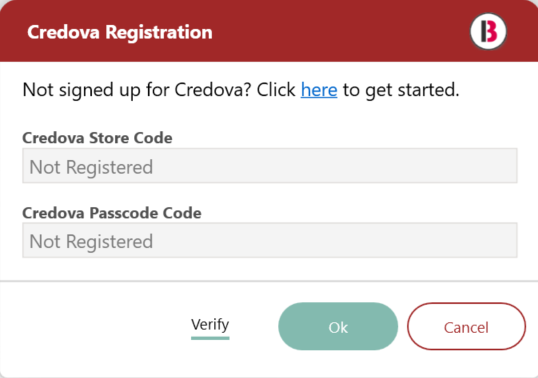This screenshot has width=538, height=378.
Task: Click the green rounded Ok button
Action: point(338,326)
